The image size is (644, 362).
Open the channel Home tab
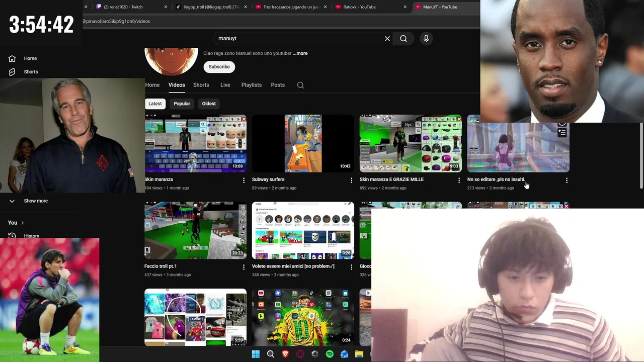152,85
